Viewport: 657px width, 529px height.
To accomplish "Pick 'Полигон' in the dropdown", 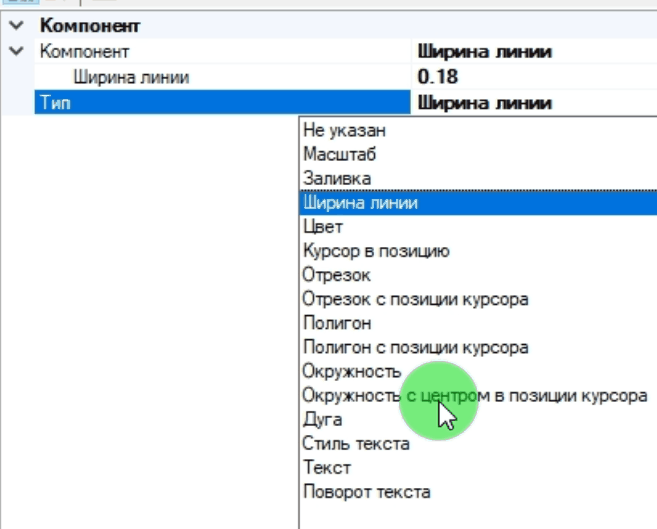I will click(337, 323).
